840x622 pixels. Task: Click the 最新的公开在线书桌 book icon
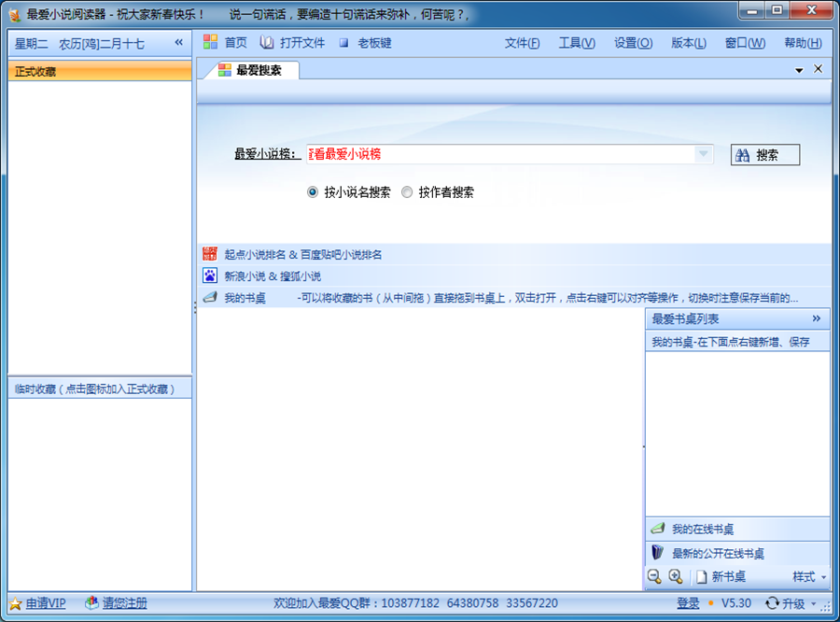coord(657,552)
